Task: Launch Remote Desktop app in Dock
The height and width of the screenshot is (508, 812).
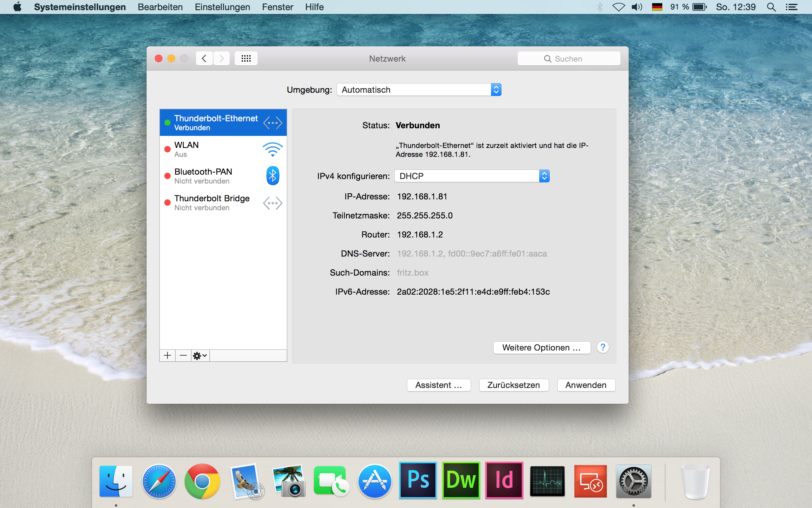Action: coord(590,481)
